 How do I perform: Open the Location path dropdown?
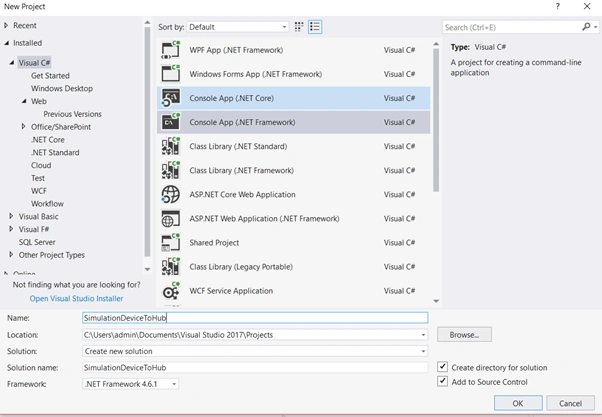(423, 335)
